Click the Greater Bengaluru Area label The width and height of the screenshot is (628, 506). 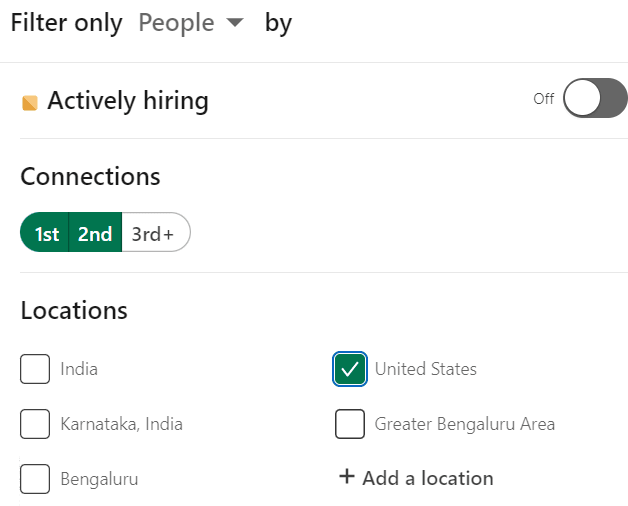[x=465, y=424]
